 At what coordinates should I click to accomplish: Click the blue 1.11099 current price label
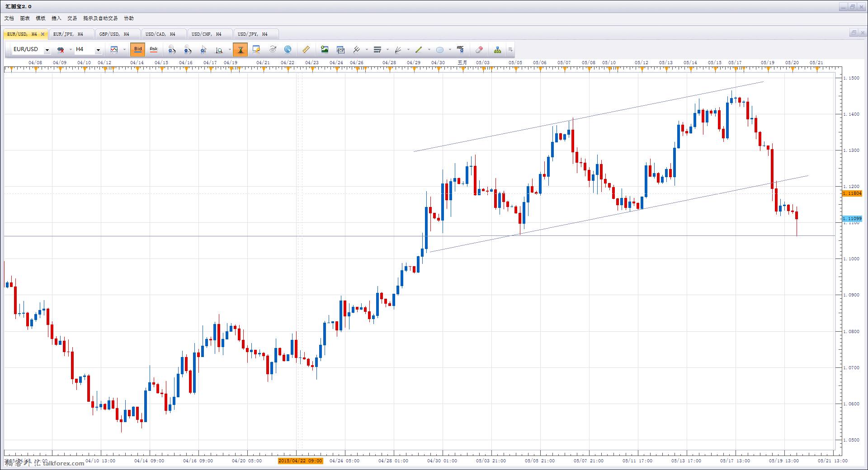click(x=852, y=219)
